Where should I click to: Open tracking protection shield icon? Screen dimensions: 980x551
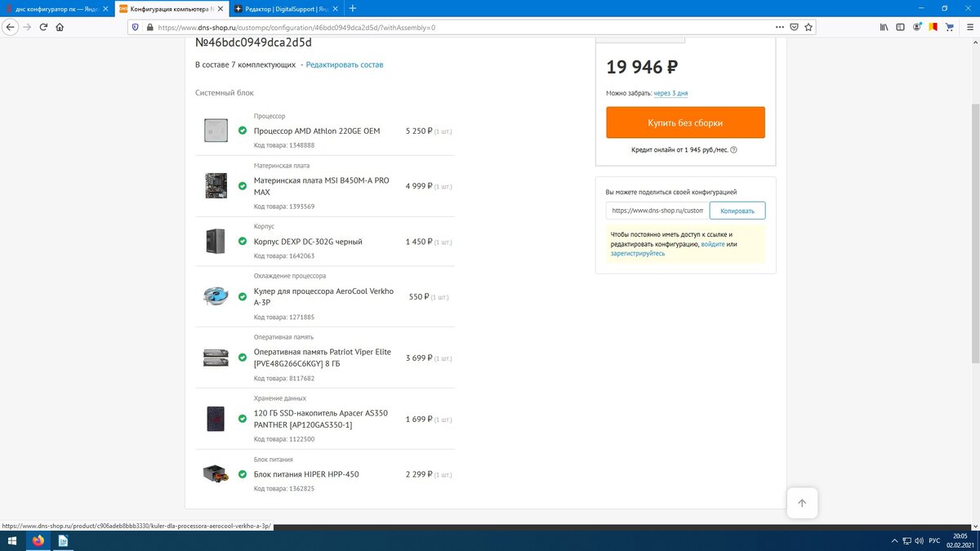pos(136,27)
